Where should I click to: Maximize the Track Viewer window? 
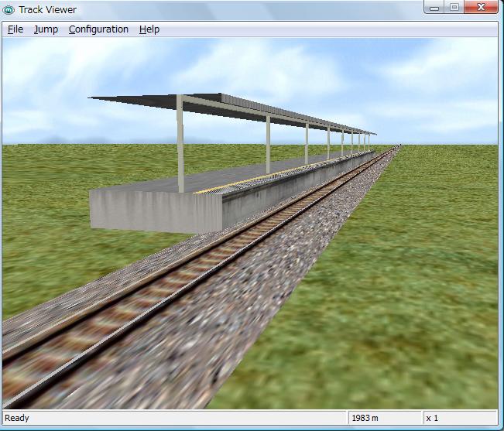click(x=454, y=8)
